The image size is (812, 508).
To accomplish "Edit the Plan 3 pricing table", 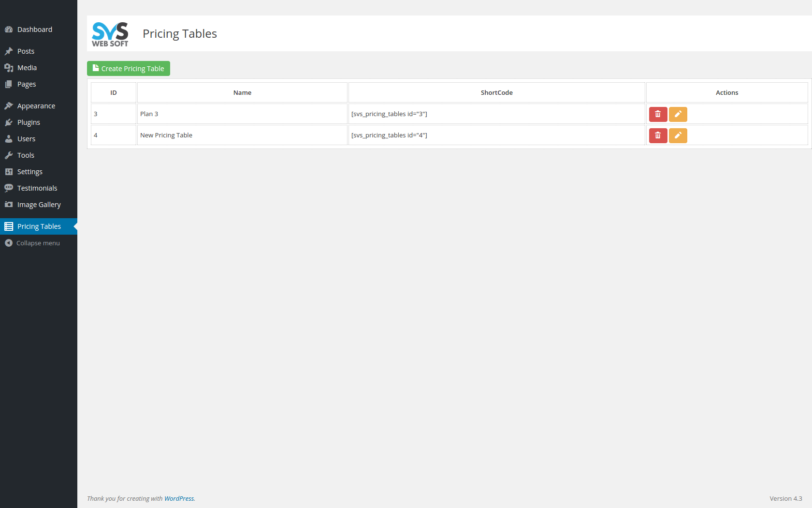I will pyautogui.click(x=678, y=114).
